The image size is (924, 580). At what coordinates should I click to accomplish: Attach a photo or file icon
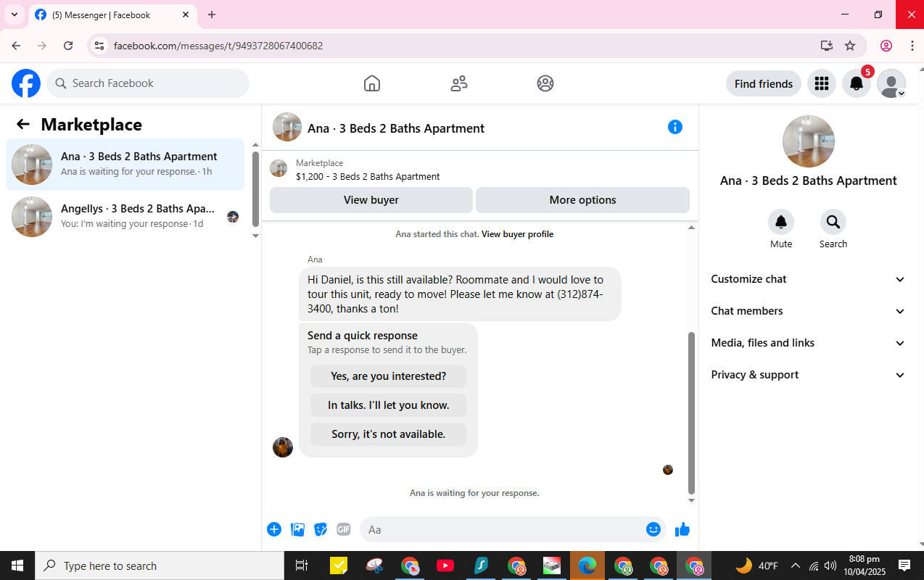(x=297, y=529)
